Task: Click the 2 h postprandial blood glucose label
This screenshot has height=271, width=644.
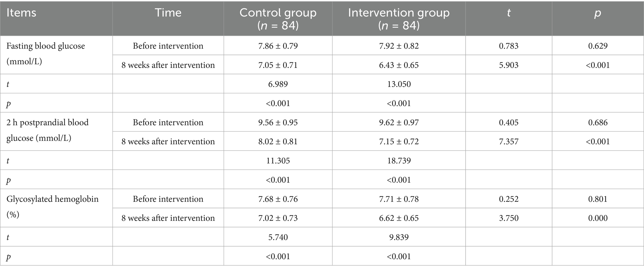Action: click(x=48, y=130)
